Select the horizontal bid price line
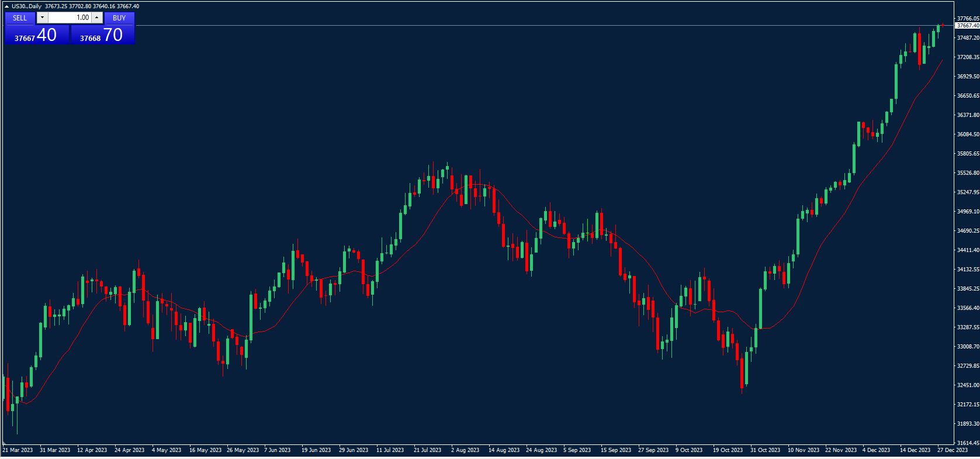This screenshot has width=980, height=459. 526,26
